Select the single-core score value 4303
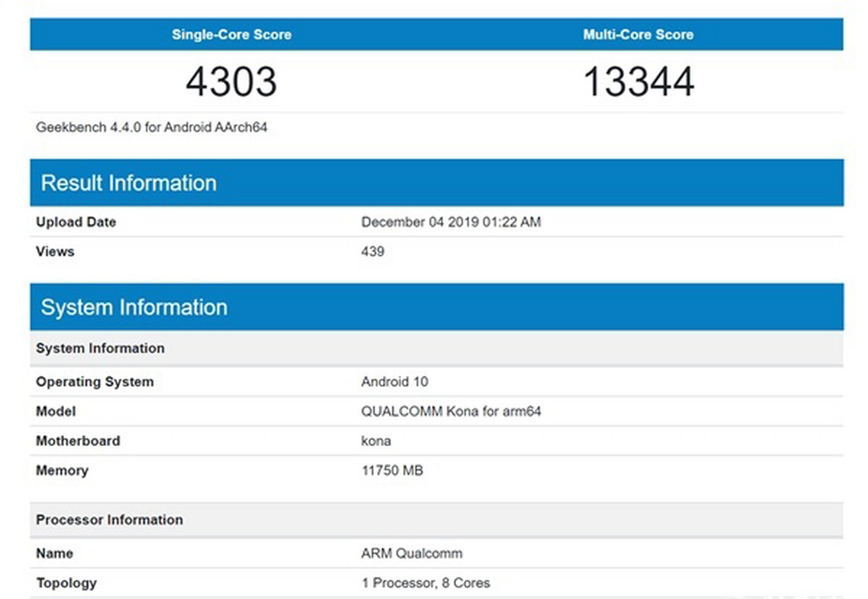 [231, 81]
